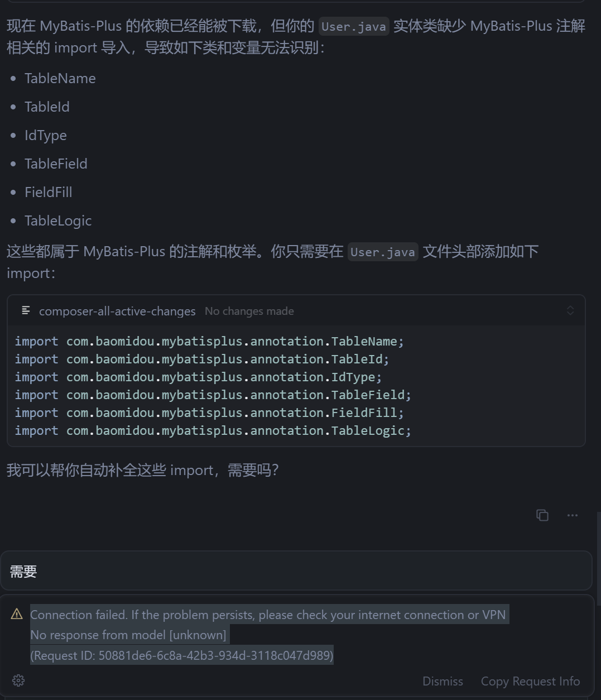The width and height of the screenshot is (601, 700).
Task: Open more options via the ellipsis icon
Action: coord(572,515)
